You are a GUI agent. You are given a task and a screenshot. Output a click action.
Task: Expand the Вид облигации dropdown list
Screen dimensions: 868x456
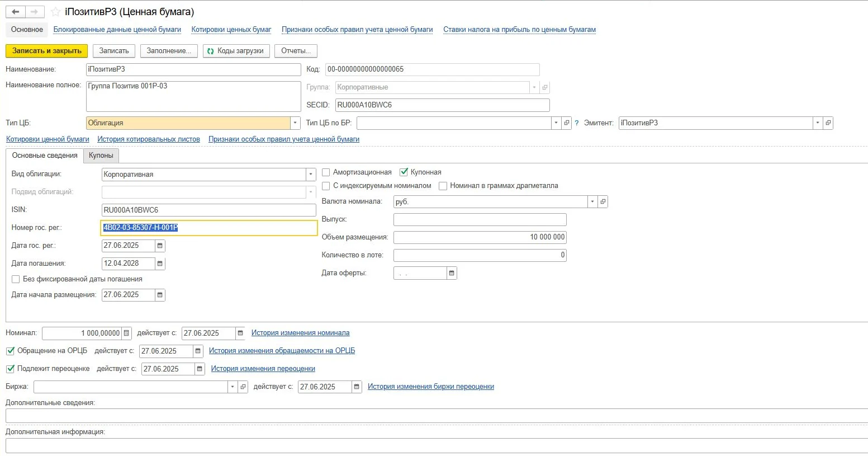pyautogui.click(x=311, y=175)
